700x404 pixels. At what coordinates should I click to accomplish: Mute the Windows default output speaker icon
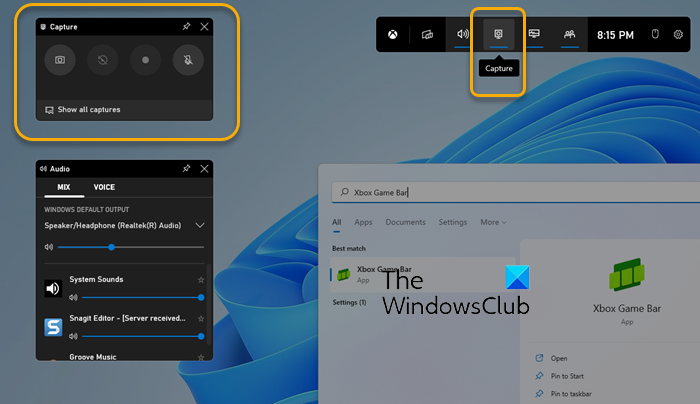tap(49, 247)
